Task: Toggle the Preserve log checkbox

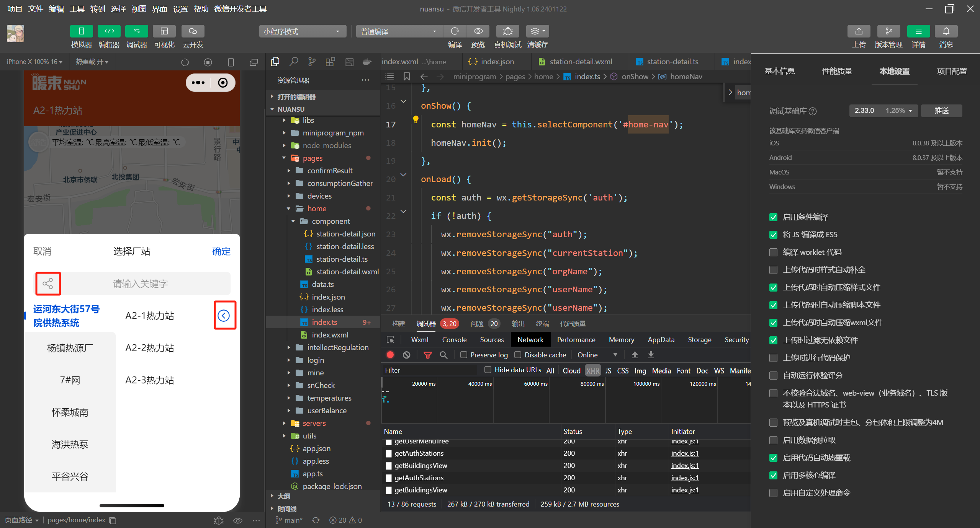Action: (464, 355)
